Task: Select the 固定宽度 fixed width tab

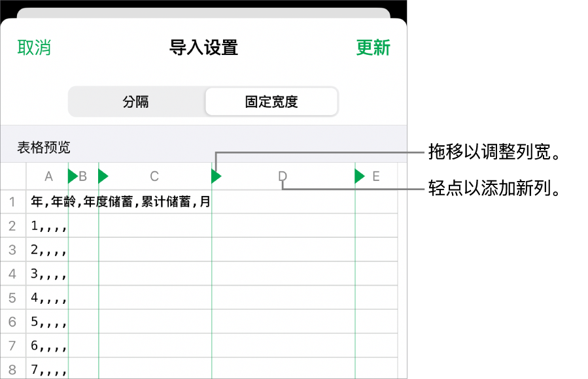Action: click(x=271, y=102)
